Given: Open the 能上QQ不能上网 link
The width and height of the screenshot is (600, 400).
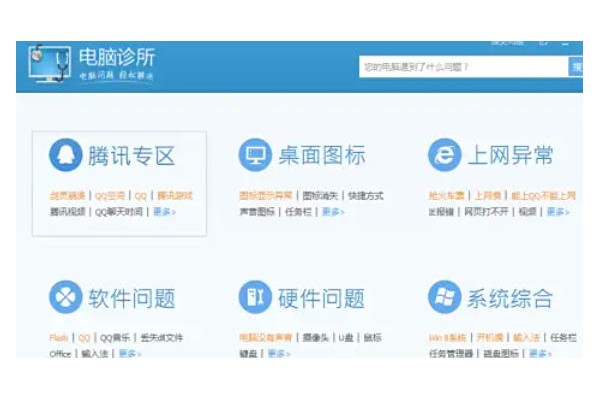Looking at the screenshot, I should [x=543, y=196].
